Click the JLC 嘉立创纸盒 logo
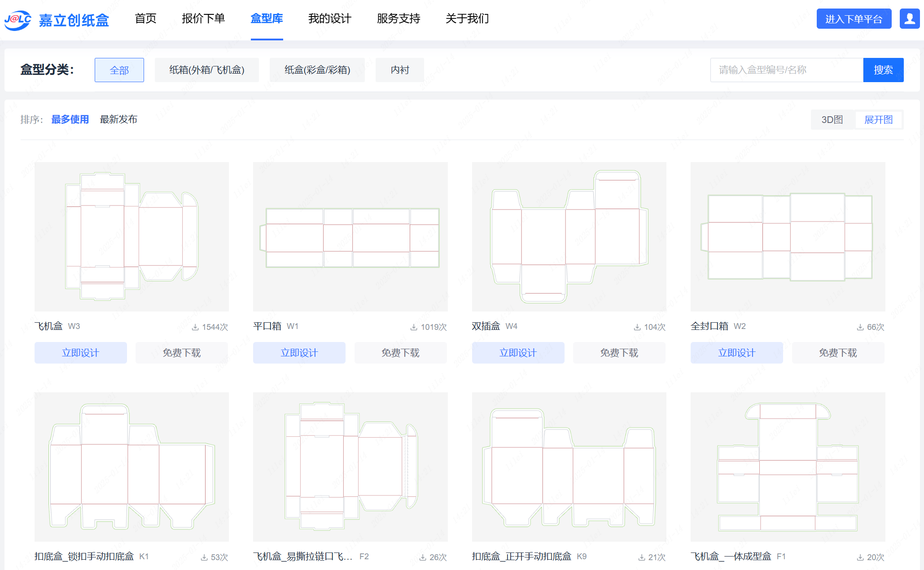924x570 pixels. point(57,20)
